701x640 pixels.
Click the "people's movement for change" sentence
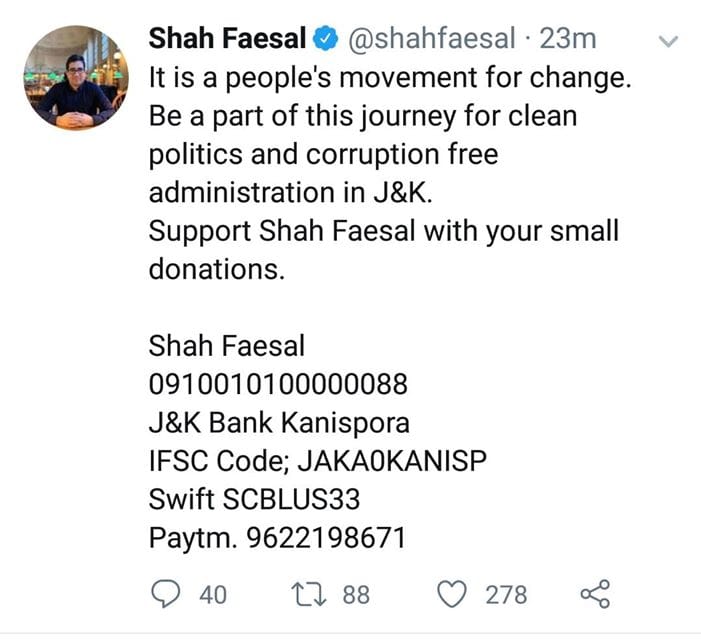point(390,79)
